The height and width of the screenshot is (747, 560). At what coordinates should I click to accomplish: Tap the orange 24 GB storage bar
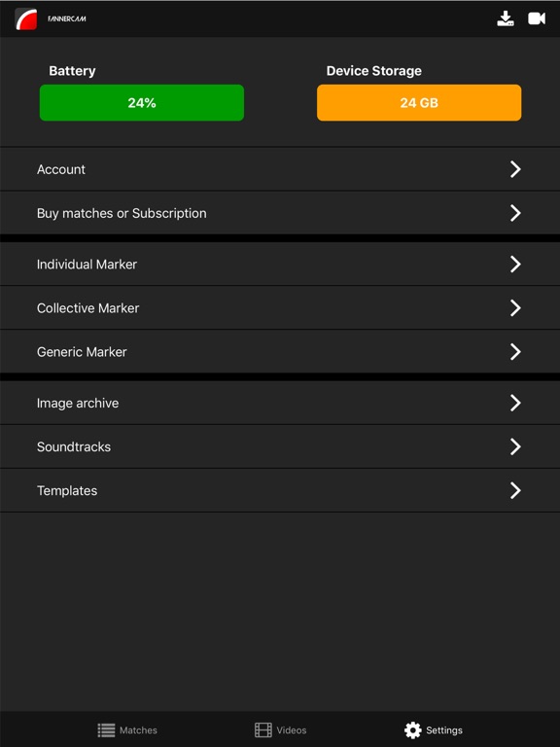point(419,102)
